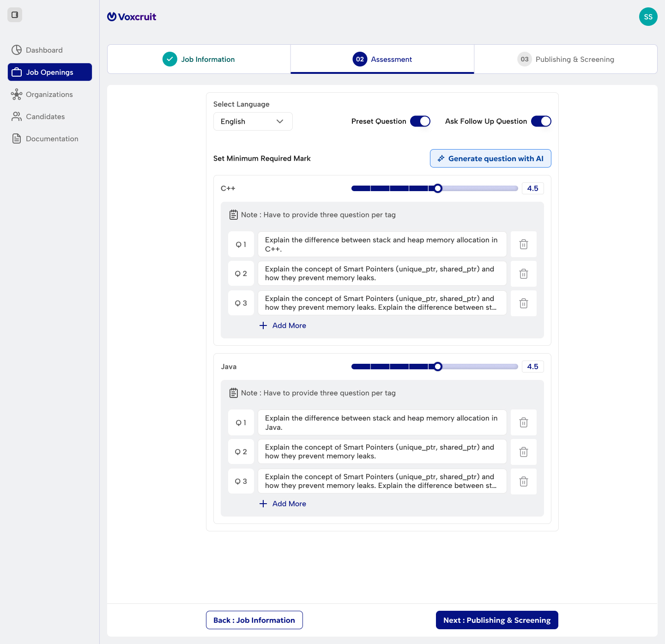This screenshot has height=644, width=665.
Task: Open the English language dropdown
Action: tap(253, 121)
